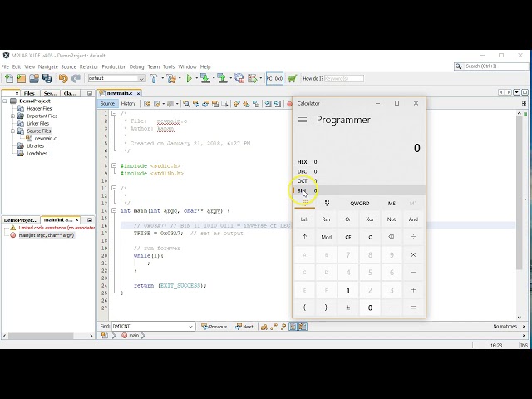532x399 pixels.
Task: Toggle match case option in Find bar
Action: tap(264, 327)
